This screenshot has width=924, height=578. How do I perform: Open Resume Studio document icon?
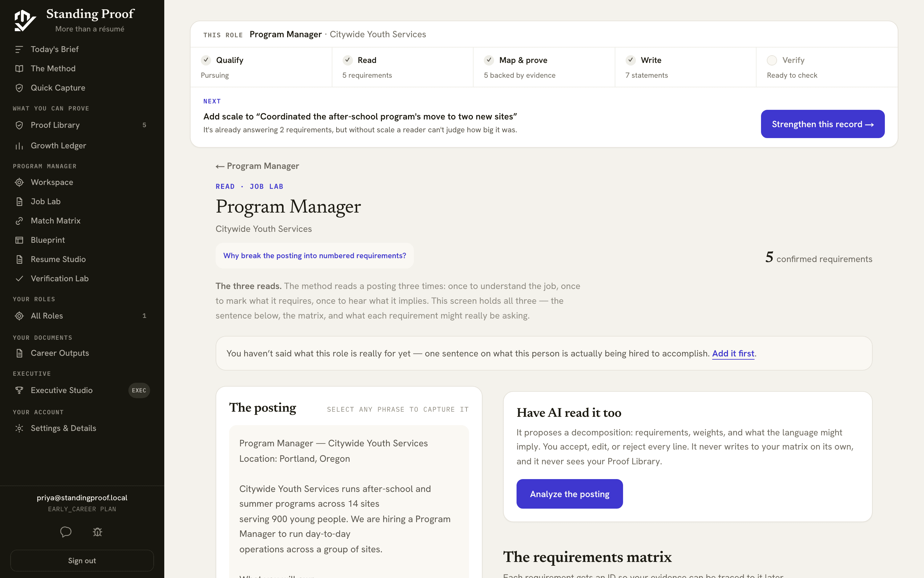19,259
